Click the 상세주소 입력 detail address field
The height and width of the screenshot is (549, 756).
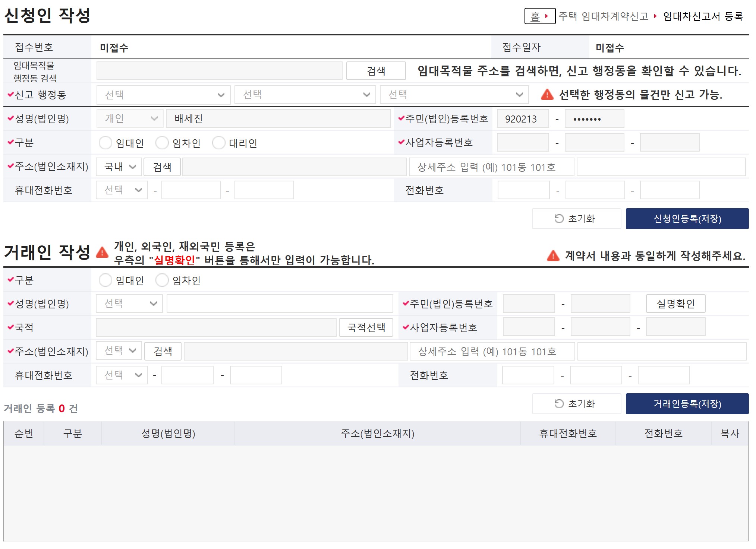click(492, 167)
